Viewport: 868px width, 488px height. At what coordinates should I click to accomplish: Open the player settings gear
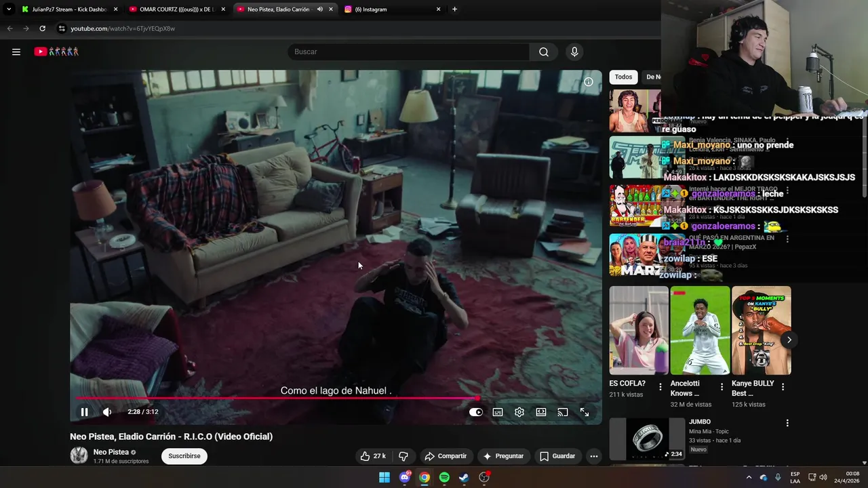click(x=519, y=412)
